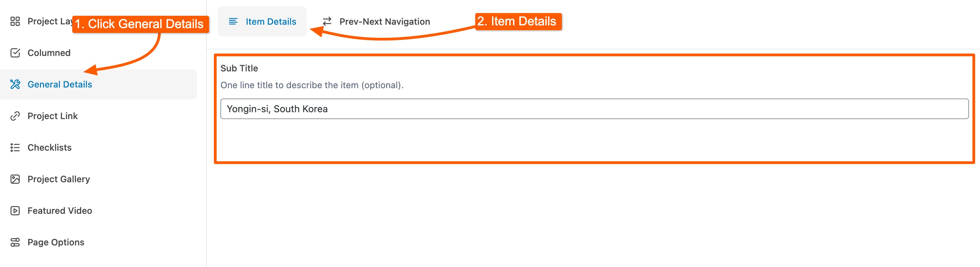This screenshot has width=980, height=267.
Task: Select Project Gallery in the sidebar
Action: pos(58,179)
